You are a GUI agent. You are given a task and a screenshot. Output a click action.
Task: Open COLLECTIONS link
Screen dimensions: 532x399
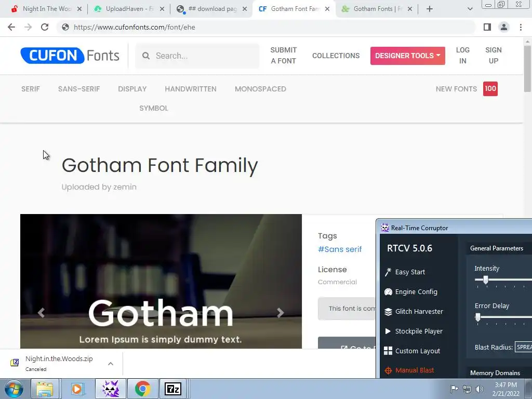pos(336,56)
